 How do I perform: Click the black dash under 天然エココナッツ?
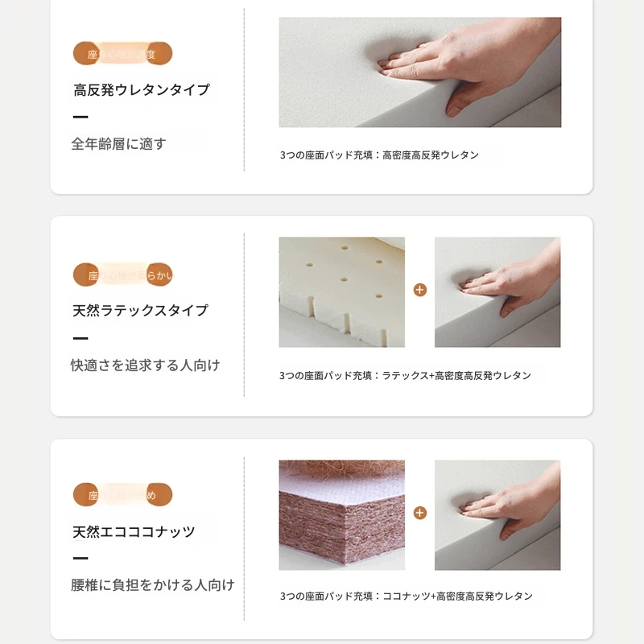click(x=80, y=558)
